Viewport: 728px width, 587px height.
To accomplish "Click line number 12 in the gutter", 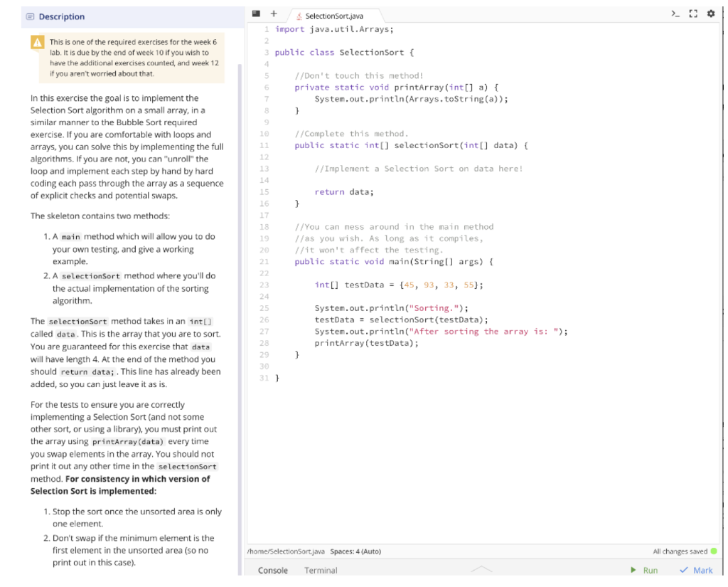I will point(264,157).
